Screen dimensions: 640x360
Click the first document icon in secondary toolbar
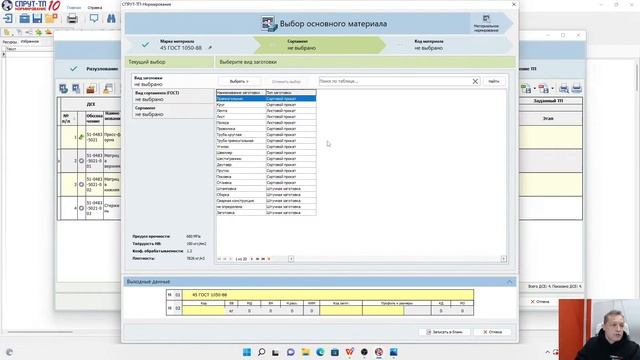click(x=7, y=32)
